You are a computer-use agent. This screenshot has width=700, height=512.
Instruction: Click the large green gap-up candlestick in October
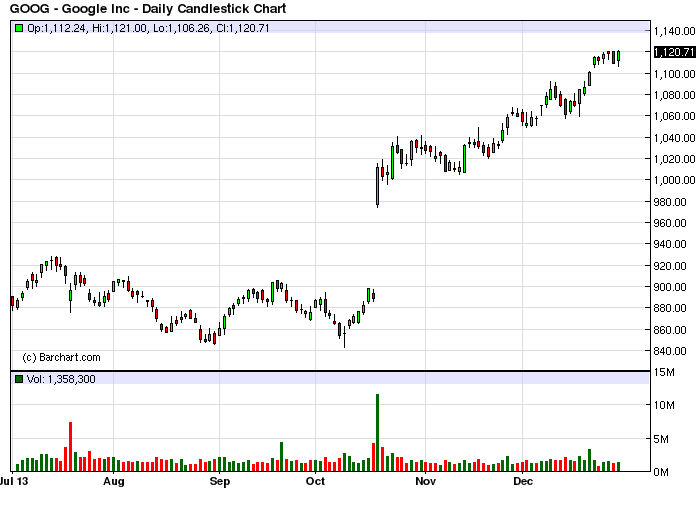(377, 186)
